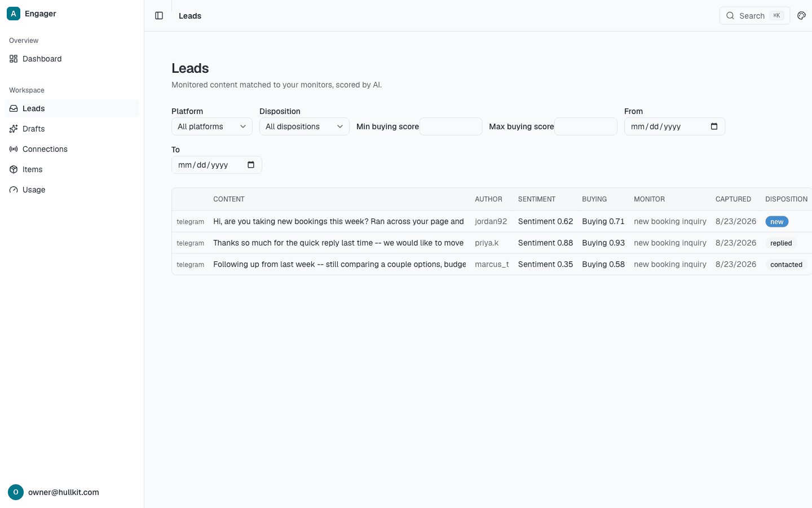Click 'new booking inquiry' in marcus_t row
The width and height of the screenshot is (812, 508).
click(670, 264)
